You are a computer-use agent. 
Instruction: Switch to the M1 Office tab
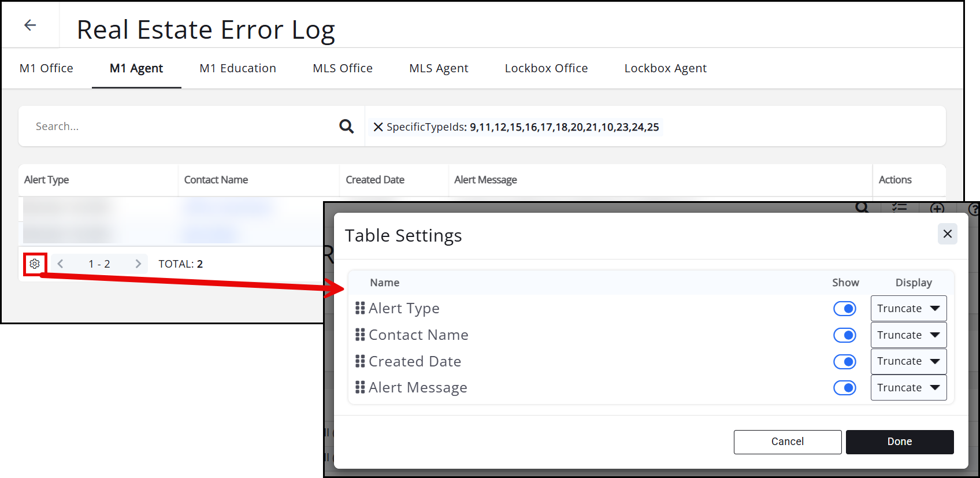click(46, 68)
